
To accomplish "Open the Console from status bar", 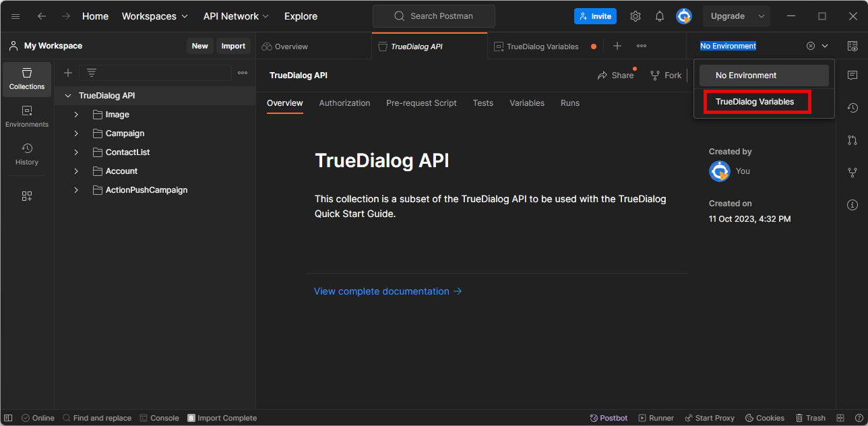I will [x=159, y=418].
